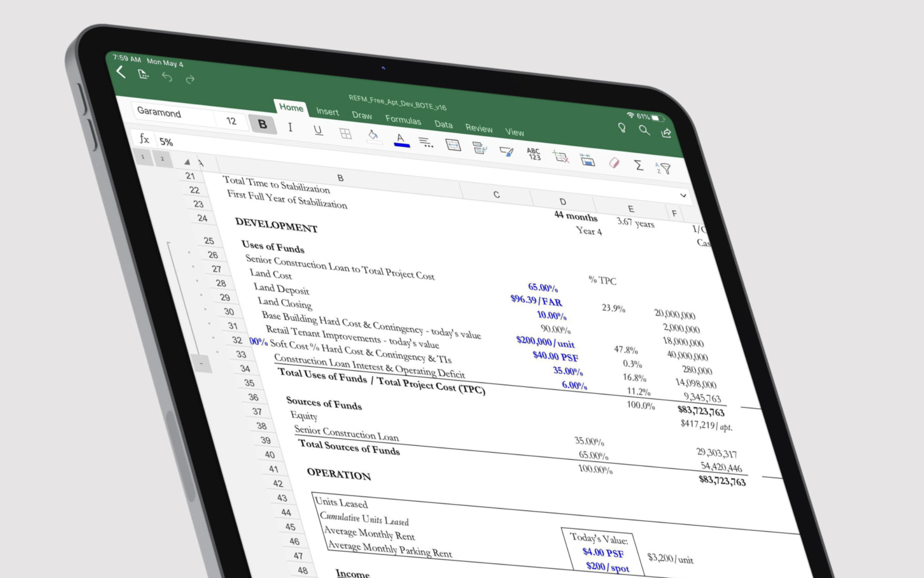Screen dimensions: 924x578
Task: Click the 'Sources of Funds' cell
Action: point(324,403)
